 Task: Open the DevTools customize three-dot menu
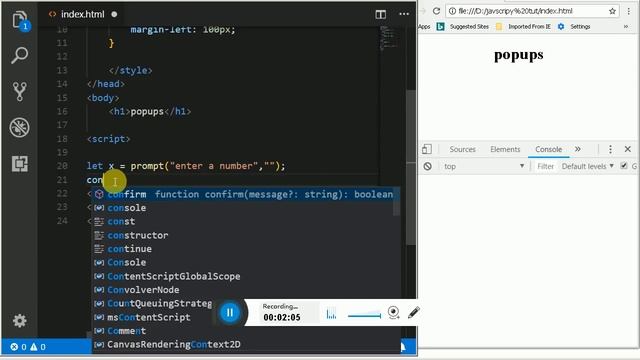click(x=610, y=149)
